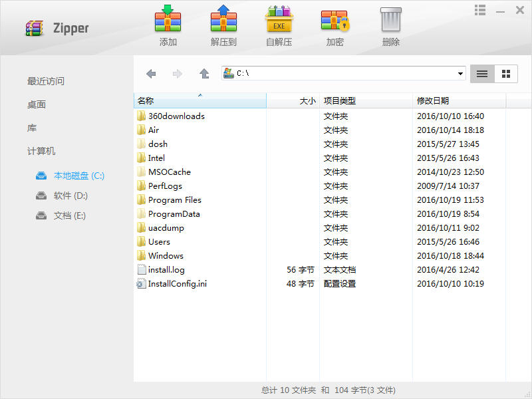Click the 加密 (Encrypt) lock icon
Screen dimensions: 532x399
pos(335,20)
